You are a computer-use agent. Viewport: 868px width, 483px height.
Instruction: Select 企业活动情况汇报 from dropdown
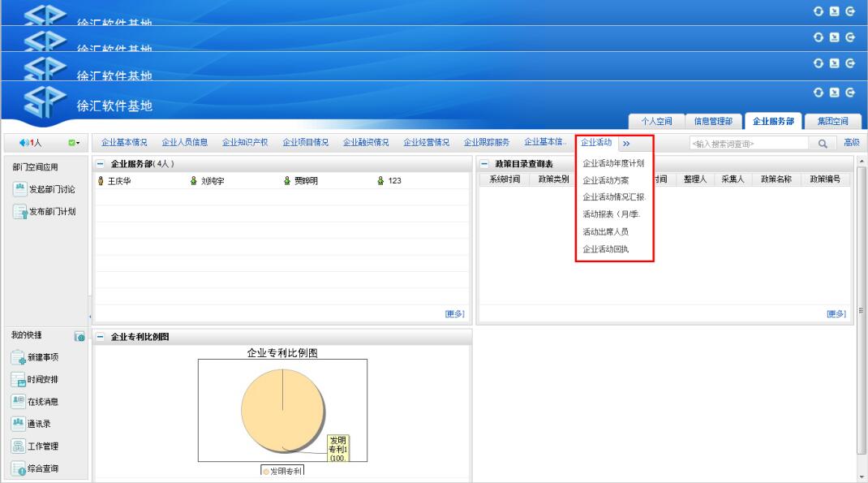point(614,197)
